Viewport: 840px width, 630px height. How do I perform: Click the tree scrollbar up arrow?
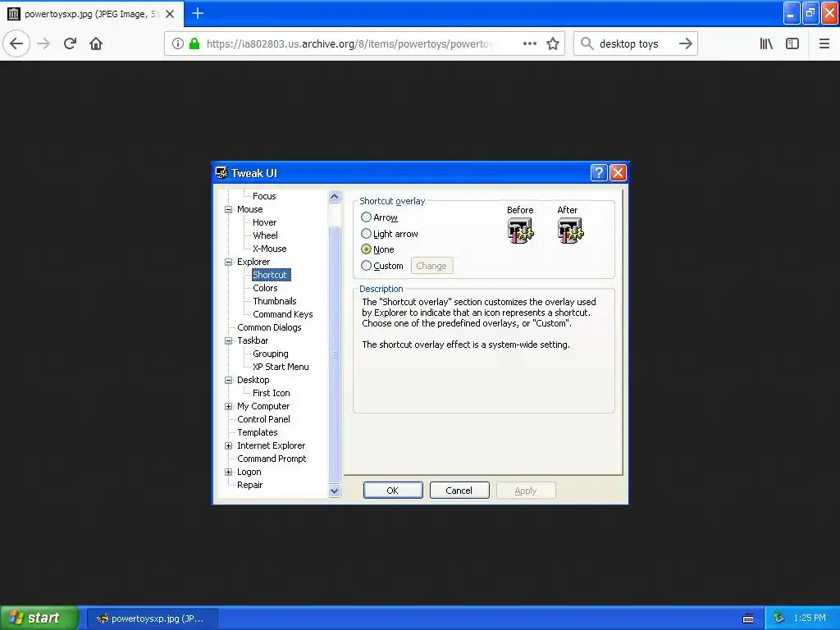point(335,197)
